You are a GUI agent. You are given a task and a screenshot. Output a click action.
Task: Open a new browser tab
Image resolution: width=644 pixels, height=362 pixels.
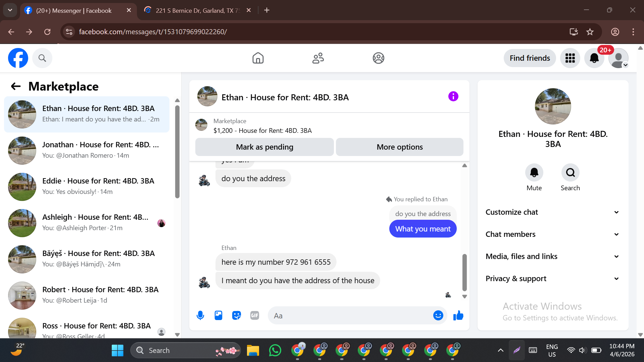pyautogui.click(x=267, y=10)
